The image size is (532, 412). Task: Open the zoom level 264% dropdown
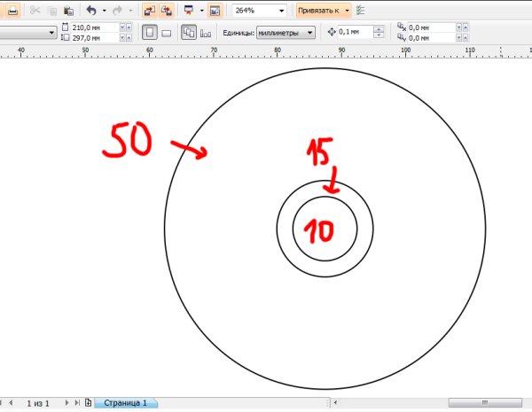pos(281,11)
